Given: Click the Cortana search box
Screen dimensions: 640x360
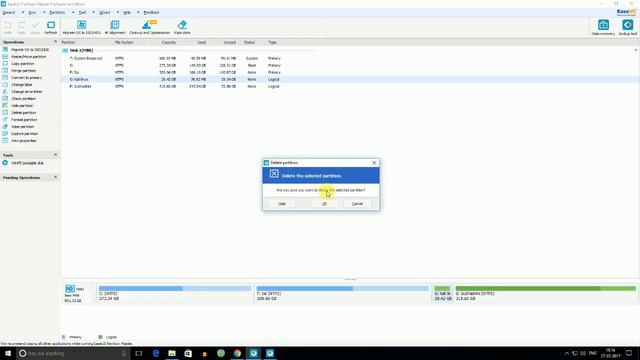Looking at the screenshot, I should tap(73, 353).
